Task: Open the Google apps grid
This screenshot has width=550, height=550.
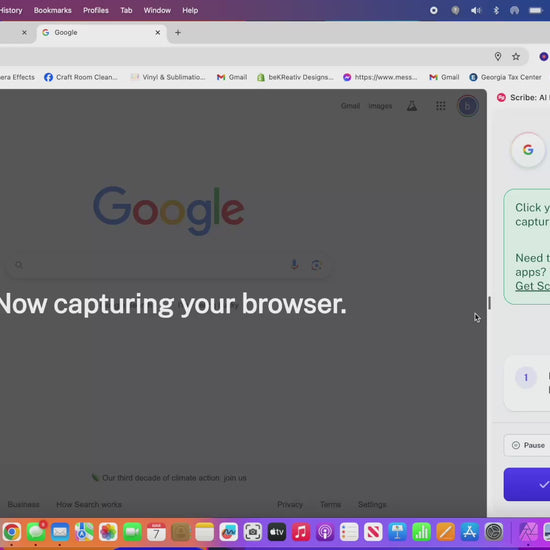Action: 441,106
